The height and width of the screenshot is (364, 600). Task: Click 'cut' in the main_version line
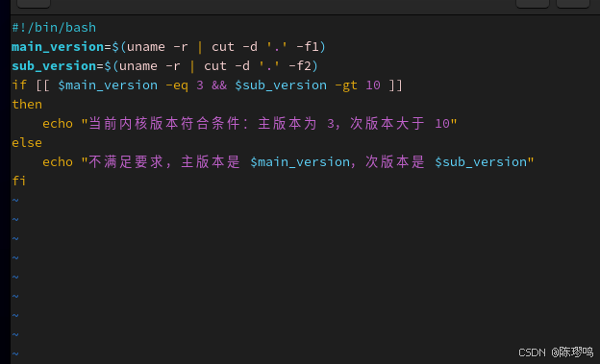pos(223,47)
